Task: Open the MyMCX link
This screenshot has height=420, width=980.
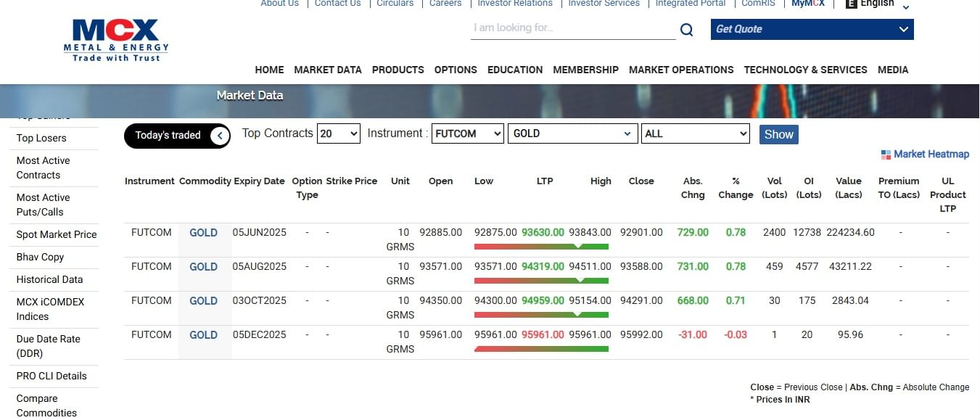Action: [x=808, y=4]
